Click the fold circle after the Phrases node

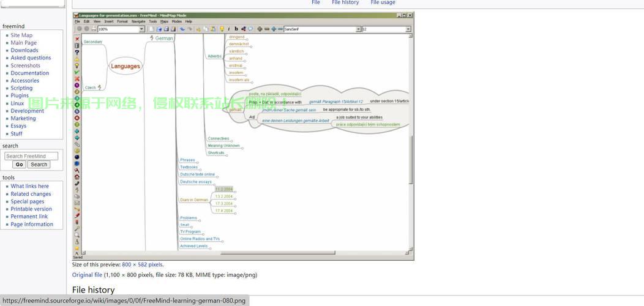197,162
